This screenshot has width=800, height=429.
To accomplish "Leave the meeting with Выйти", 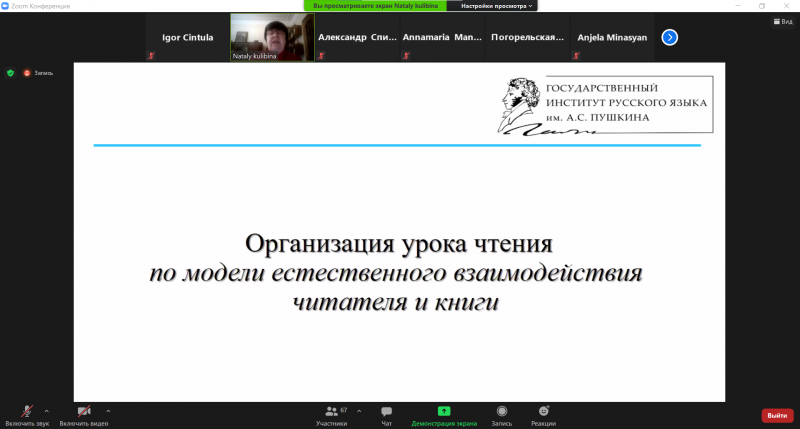I will 777,415.
